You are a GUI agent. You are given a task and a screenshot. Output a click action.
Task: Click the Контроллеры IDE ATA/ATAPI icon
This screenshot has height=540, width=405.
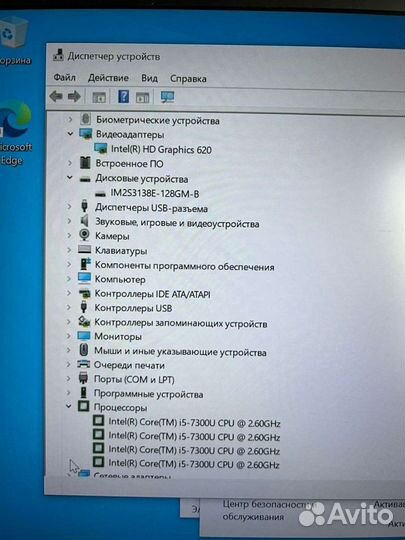(x=84, y=293)
